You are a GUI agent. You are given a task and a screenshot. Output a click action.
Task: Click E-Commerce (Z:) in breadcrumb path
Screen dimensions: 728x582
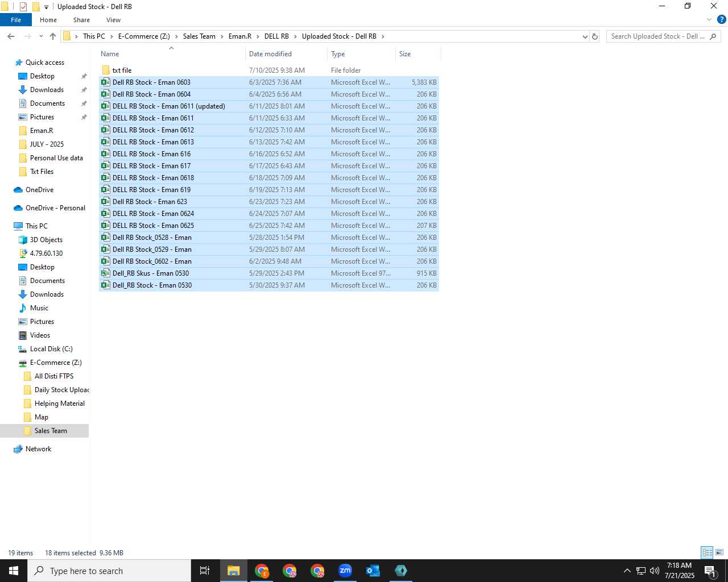click(144, 36)
